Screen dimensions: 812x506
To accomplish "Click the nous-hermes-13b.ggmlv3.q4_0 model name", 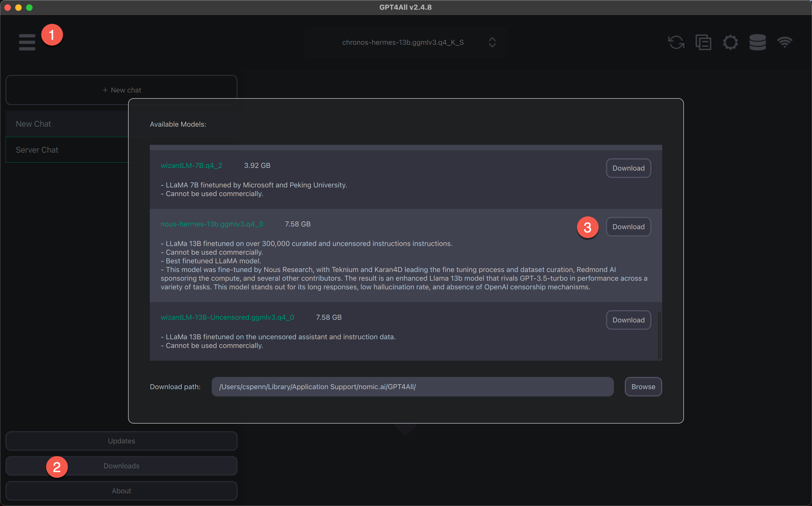I will 212,224.
